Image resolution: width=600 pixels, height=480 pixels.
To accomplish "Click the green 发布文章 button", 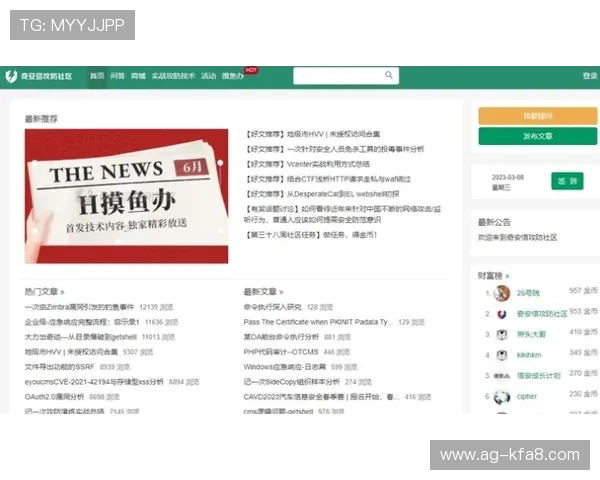I will click(x=538, y=136).
